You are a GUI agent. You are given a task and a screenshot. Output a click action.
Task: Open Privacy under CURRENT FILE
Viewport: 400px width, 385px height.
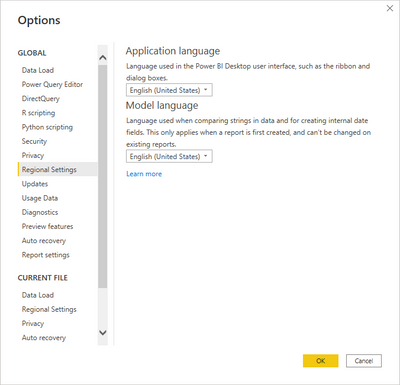[x=33, y=324]
